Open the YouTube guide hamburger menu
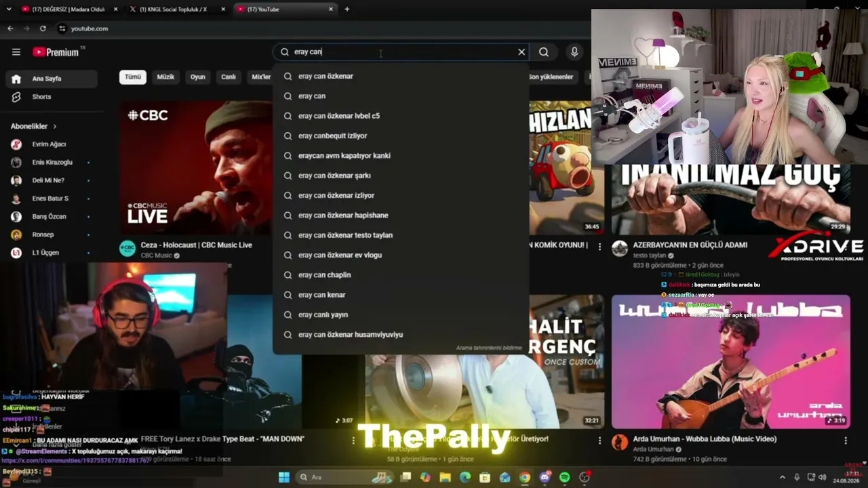 click(x=16, y=52)
